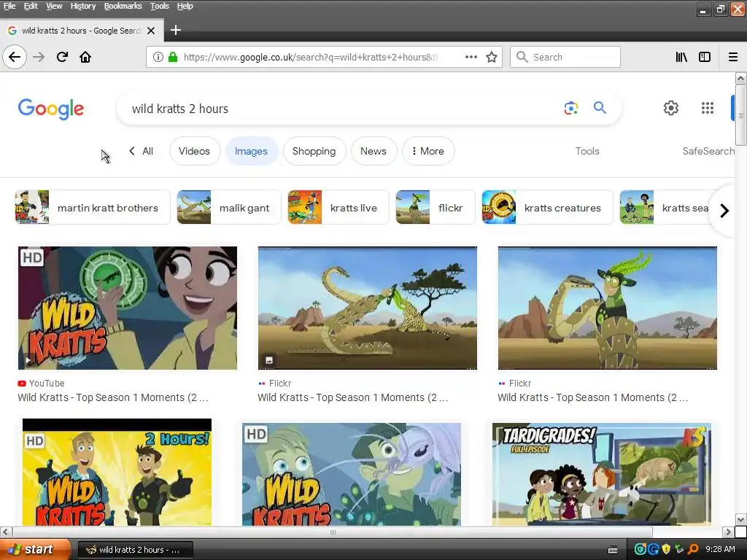Show site information icon in address bar
Screen dimensions: 747x560
pyautogui.click(x=158, y=57)
